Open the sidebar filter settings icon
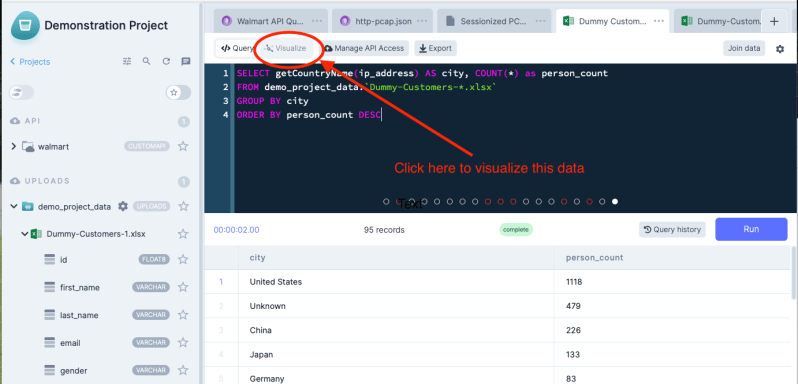This screenshot has height=384, width=798. coord(127,62)
